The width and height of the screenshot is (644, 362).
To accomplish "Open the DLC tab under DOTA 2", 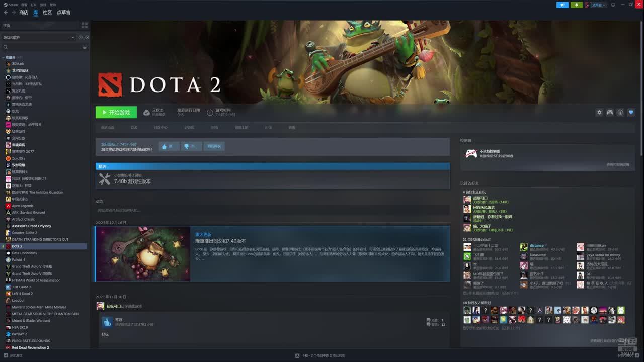I will pyautogui.click(x=134, y=127).
